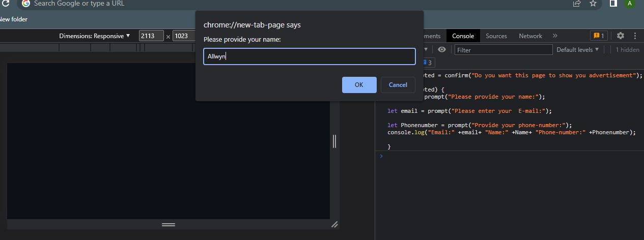Click the let email prompt code line
Screen dimensions: 644x240
[x=469, y=111]
